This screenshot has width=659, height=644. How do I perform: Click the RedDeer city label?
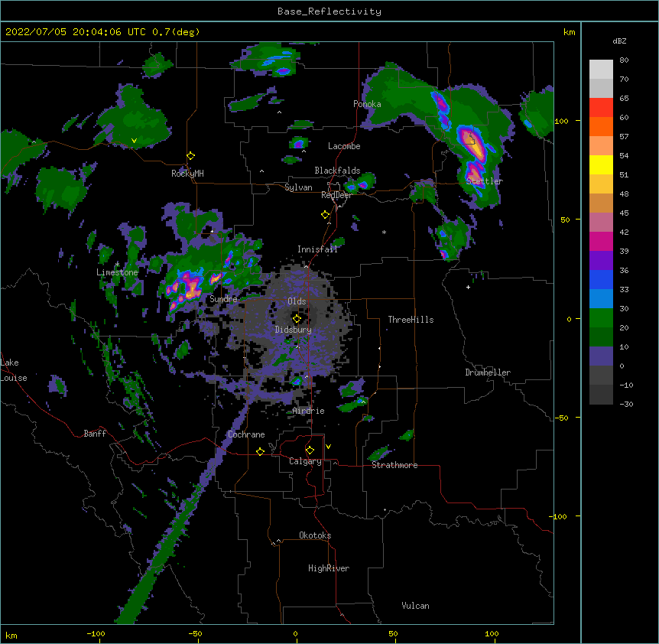[336, 195]
